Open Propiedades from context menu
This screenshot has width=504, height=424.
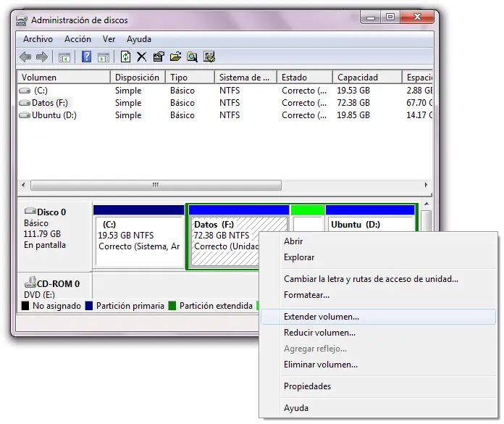coord(378,386)
